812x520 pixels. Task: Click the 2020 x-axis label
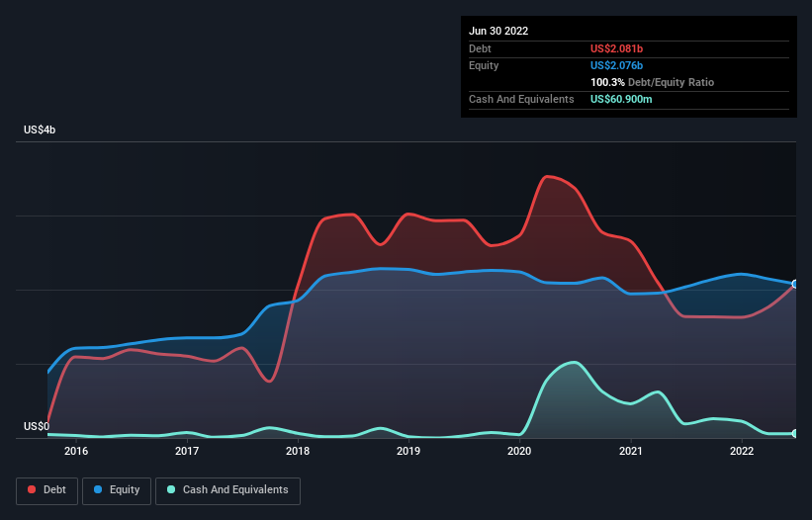pos(519,451)
